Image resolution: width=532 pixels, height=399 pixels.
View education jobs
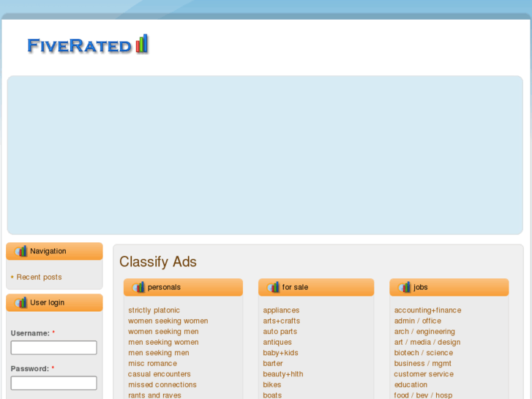411,385
